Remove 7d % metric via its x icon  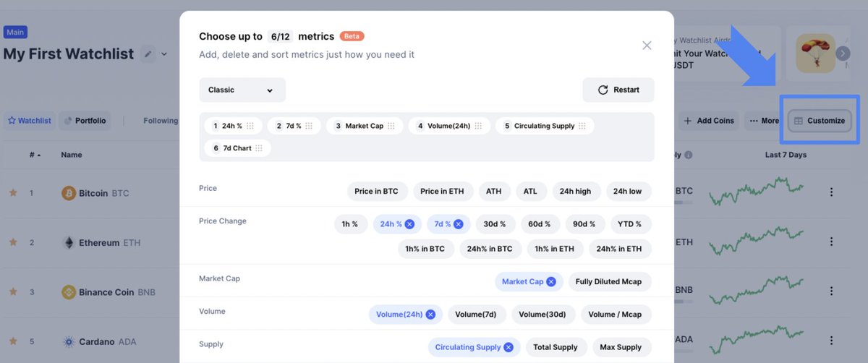(459, 224)
